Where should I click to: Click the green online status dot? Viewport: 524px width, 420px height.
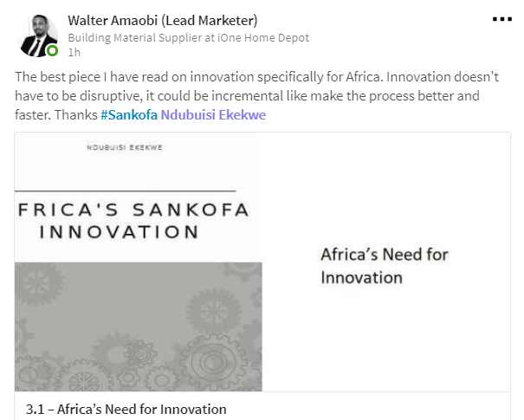(52, 51)
